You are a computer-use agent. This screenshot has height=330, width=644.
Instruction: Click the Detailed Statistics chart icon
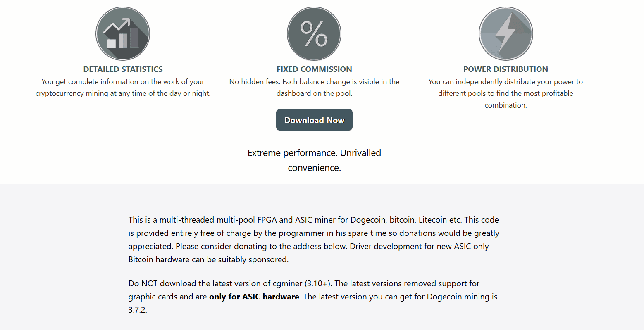[x=123, y=33]
